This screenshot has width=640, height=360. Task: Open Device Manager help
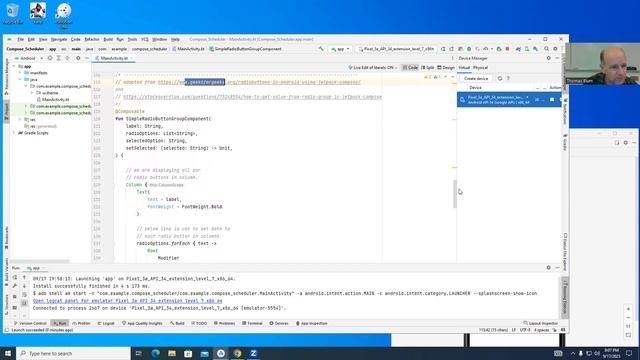tap(508, 78)
